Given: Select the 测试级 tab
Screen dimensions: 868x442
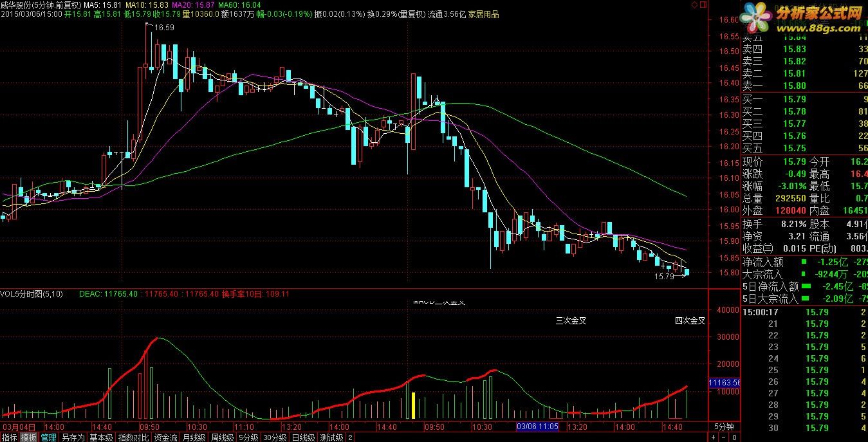Looking at the screenshot, I should click(x=332, y=437).
